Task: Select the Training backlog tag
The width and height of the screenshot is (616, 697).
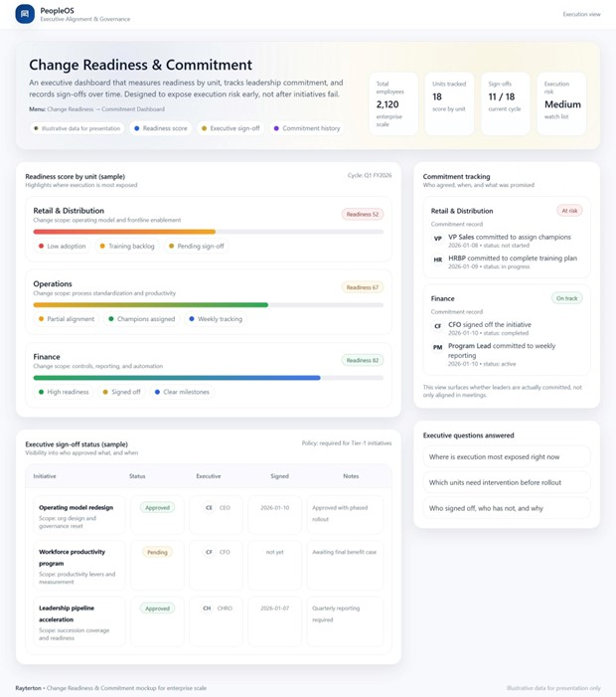Action: [127, 247]
